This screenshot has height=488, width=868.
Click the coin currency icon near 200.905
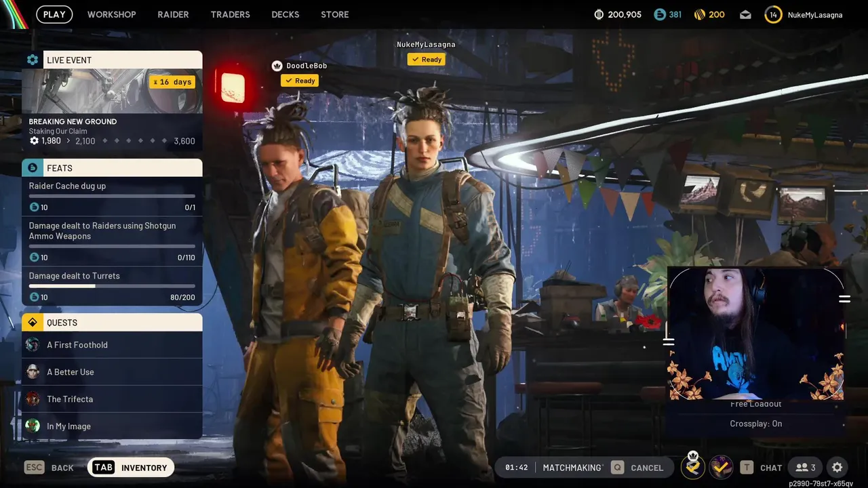pyautogui.click(x=599, y=14)
